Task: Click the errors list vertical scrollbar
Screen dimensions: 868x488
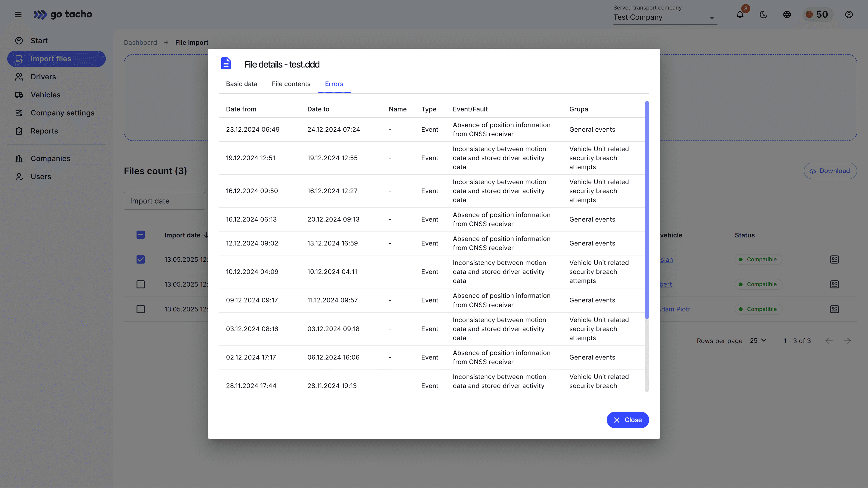Action: click(x=647, y=210)
